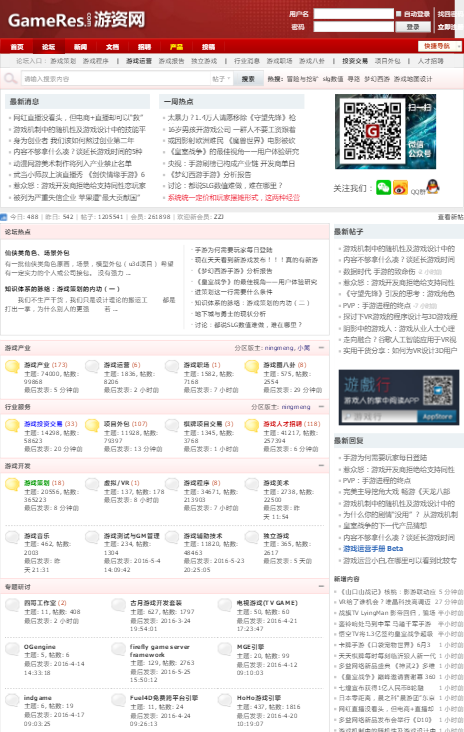Image resolution: width=464 pixels, height=732 pixels.
Task: Click the bubble icon for 游戏程序 forum
Action: tap(172, 484)
